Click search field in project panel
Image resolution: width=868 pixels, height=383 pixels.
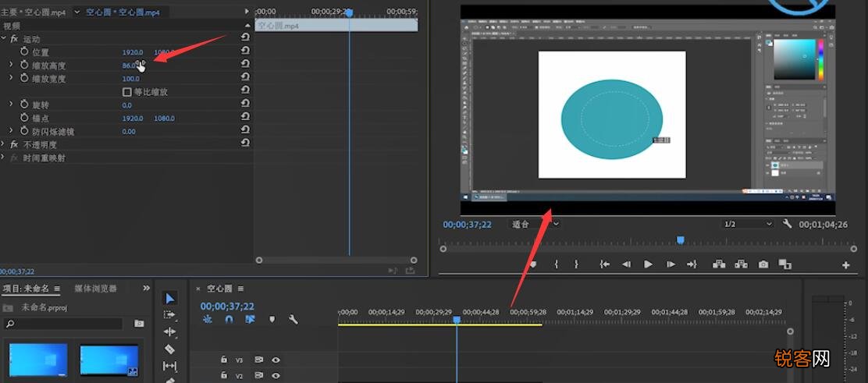click(x=62, y=324)
